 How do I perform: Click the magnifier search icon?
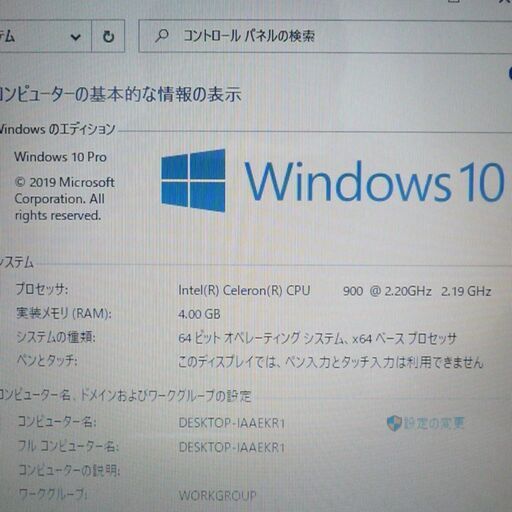[x=162, y=35]
